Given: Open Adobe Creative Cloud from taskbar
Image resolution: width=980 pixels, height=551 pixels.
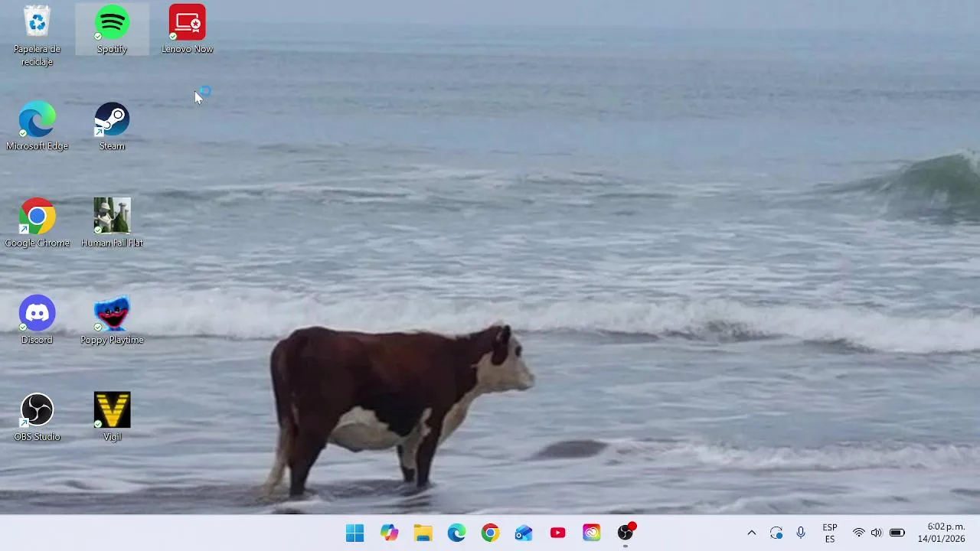Looking at the screenshot, I should coord(591,533).
